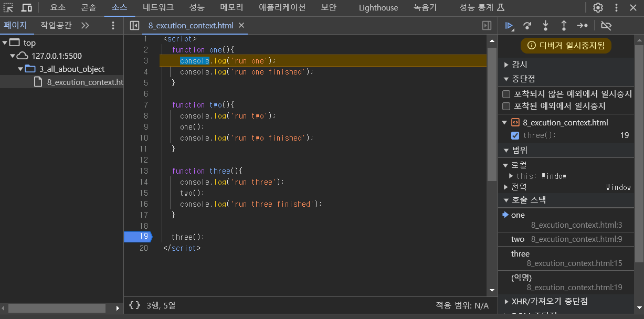
Task: Collapse 8_excution_context.html breakpoint group
Action: click(505, 122)
